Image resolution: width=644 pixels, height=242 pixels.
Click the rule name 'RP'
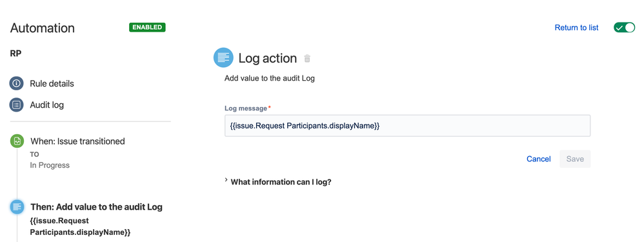(15, 54)
